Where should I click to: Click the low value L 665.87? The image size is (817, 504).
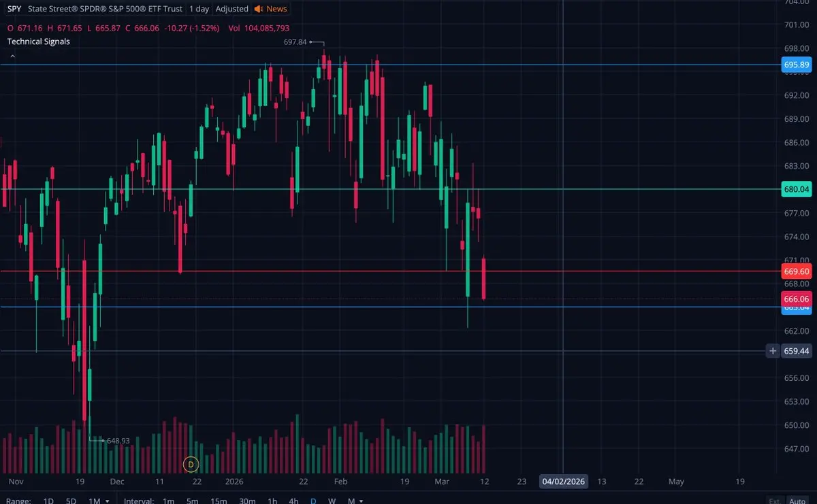104,28
